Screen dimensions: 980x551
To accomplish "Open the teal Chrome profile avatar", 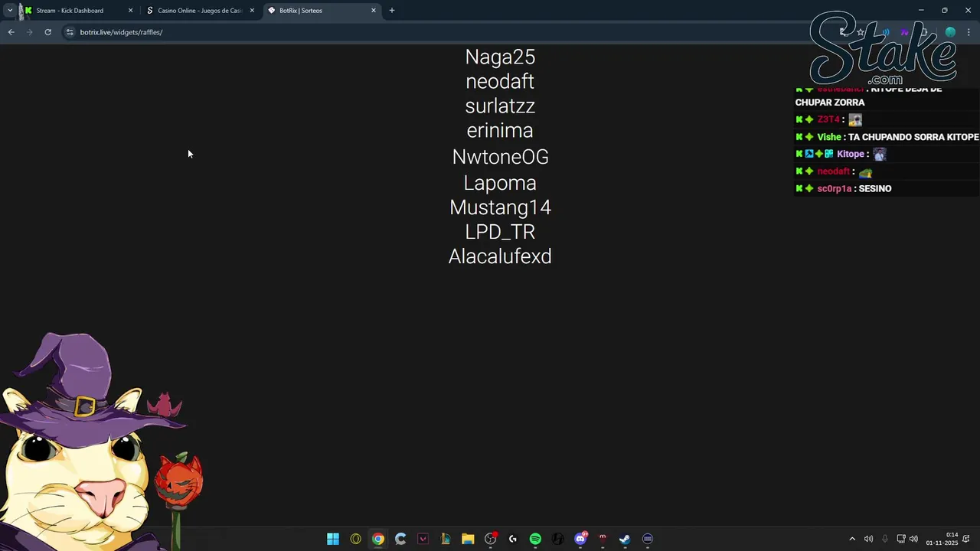I will tap(950, 32).
